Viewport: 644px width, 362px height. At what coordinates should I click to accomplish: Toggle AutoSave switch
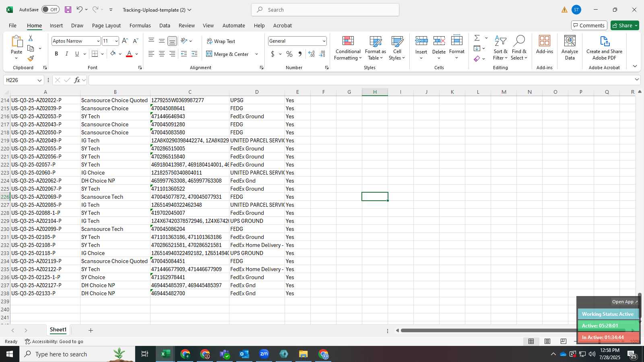pyautogui.click(x=50, y=10)
